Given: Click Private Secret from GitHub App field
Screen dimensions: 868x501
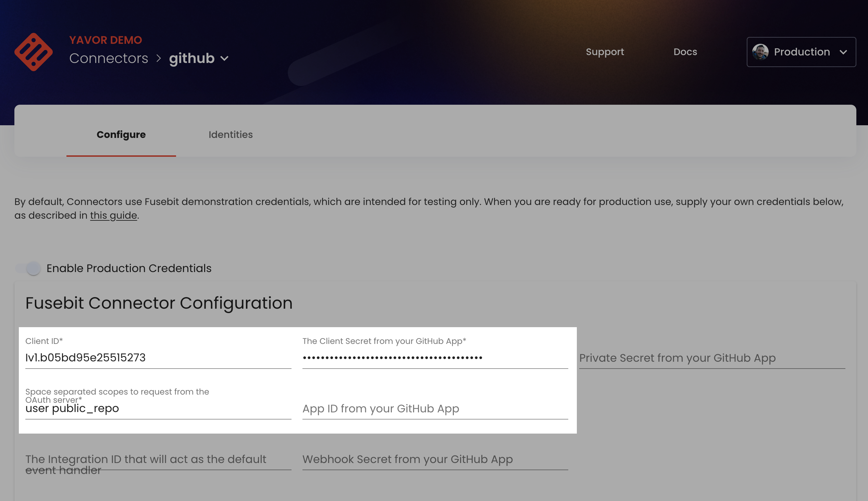Looking at the screenshot, I should pyautogui.click(x=712, y=358).
